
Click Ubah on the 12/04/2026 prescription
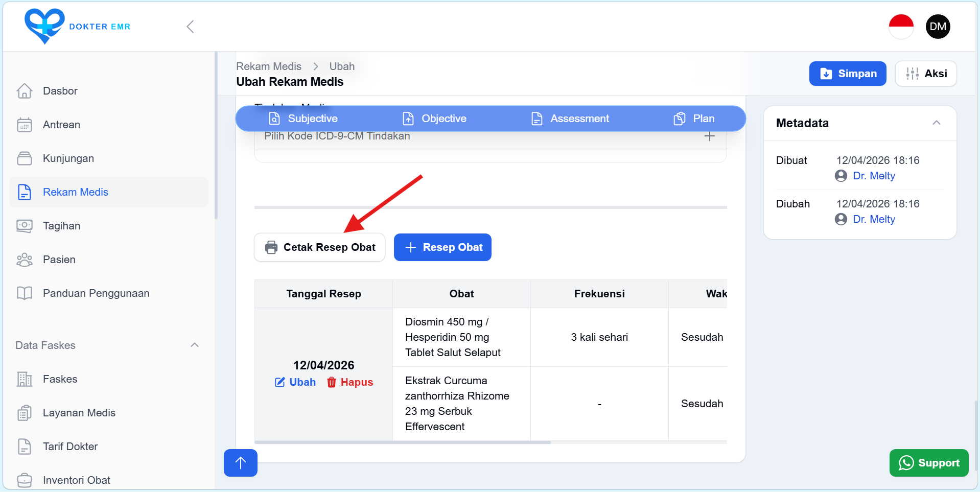pyautogui.click(x=295, y=382)
